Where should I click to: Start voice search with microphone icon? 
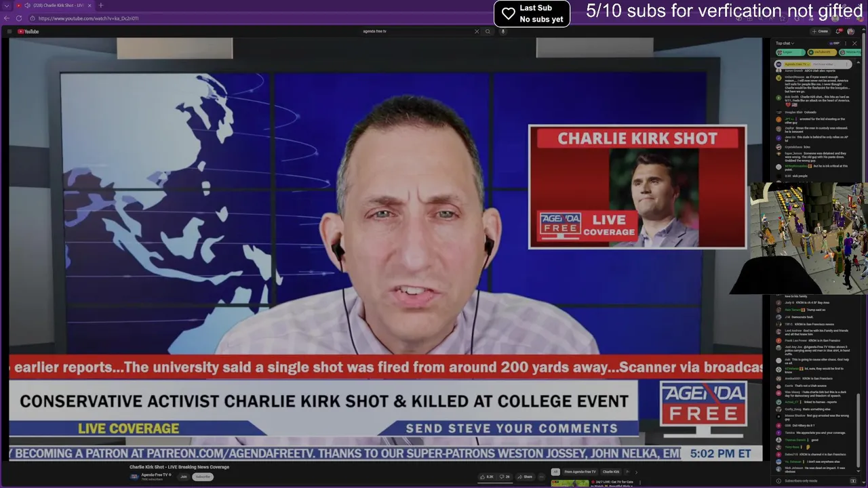pyautogui.click(x=503, y=31)
